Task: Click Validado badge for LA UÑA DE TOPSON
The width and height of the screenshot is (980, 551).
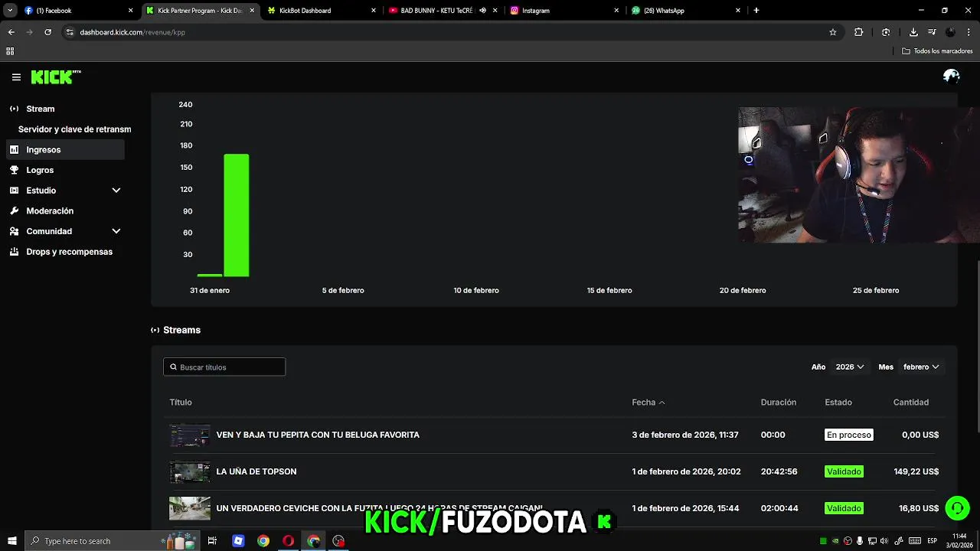Action: point(844,471)
